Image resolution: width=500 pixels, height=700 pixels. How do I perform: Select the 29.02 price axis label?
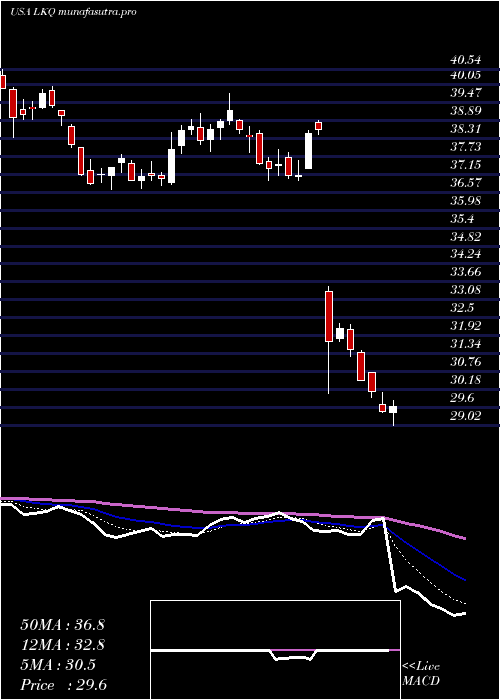(x=466, y=415)
